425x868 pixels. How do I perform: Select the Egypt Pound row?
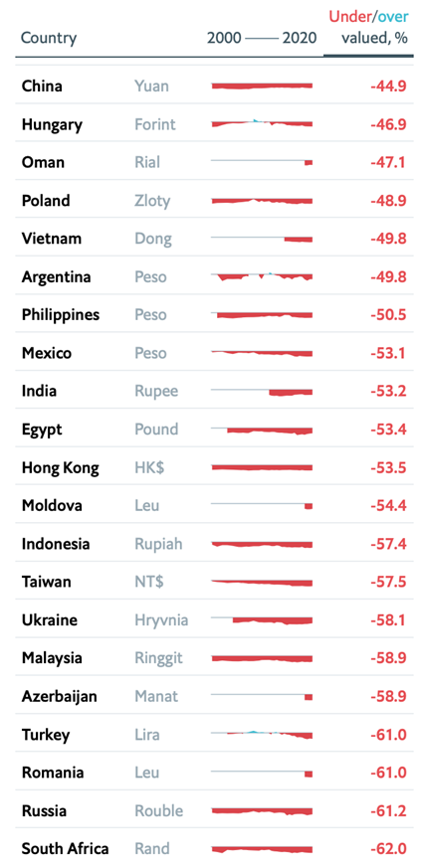214,430
